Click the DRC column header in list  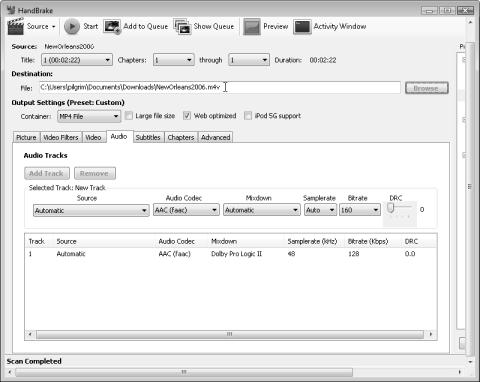411,241
